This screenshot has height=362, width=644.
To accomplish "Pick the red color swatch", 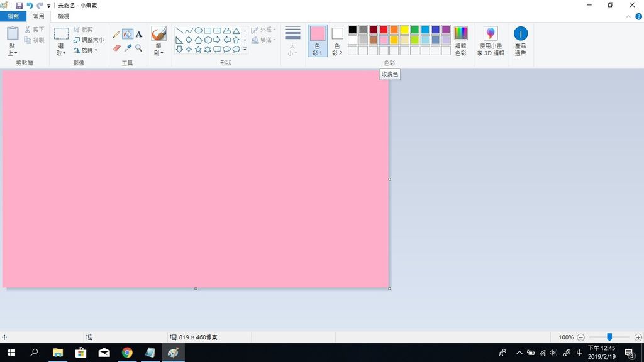I will [384, 30].
